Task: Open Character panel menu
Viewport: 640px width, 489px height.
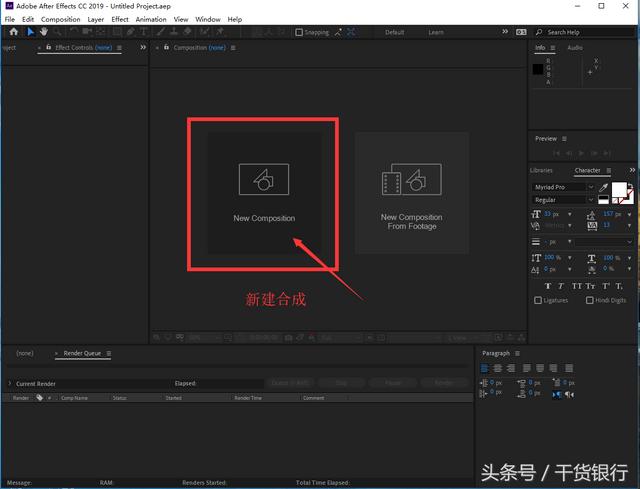Action: pyautogui.click(x=609, y=170)
